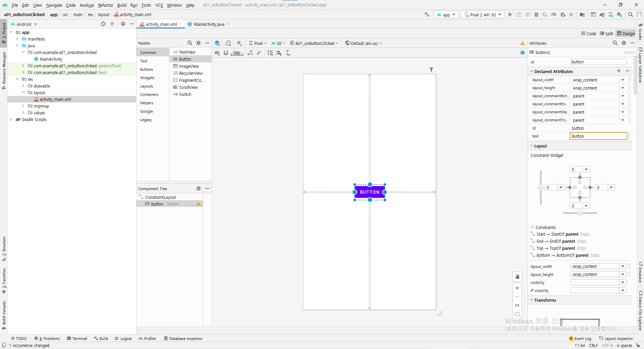Screen dimensions: 644x349
Task: Open the Build menu
Action: (x=122, y=5)
